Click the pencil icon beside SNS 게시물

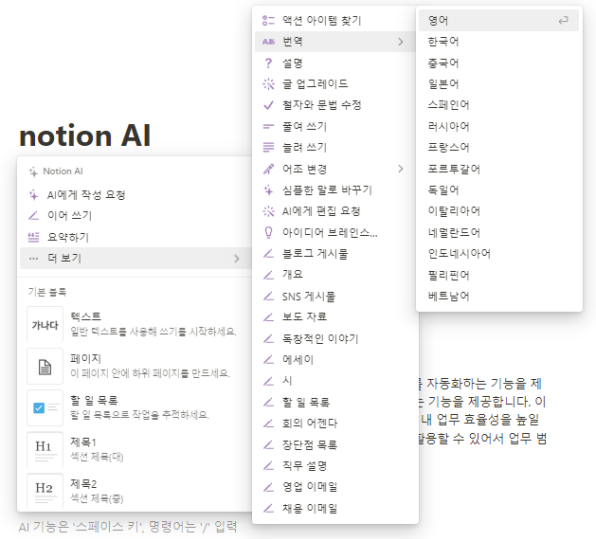tap(268, 296)
